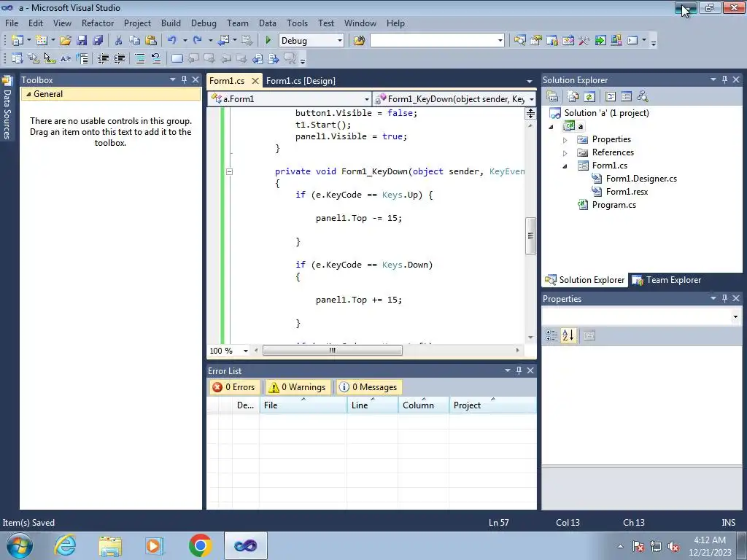Screen dimensions: 747x560
Task: Collapse the General toolbox group
Action: 28,94
